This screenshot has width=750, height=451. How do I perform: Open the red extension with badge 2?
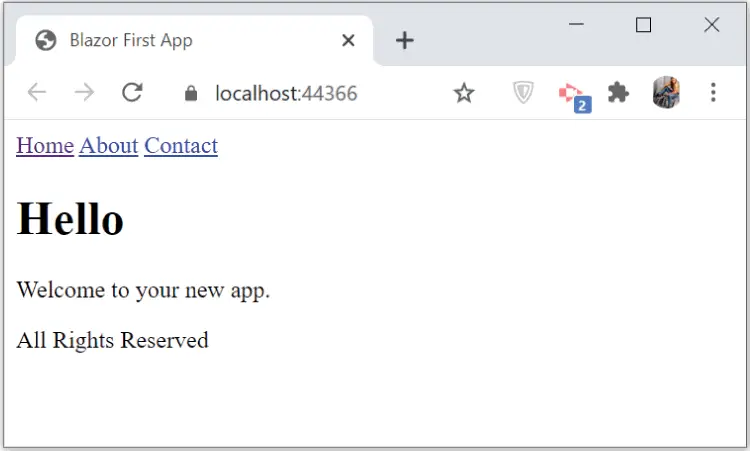pyautogui.click(x=574, y=97)
